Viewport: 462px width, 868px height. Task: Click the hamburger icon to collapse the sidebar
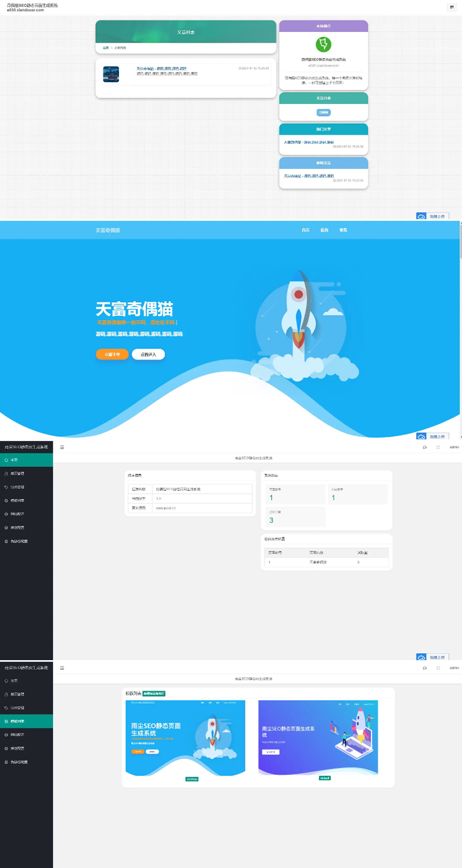tap(62, 447)
